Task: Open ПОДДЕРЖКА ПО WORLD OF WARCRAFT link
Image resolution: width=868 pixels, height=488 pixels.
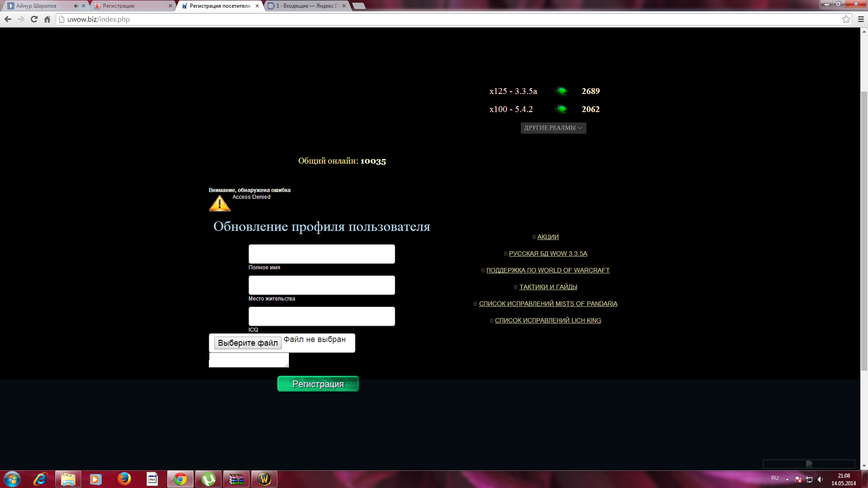Action: click(x=548, y=270)
